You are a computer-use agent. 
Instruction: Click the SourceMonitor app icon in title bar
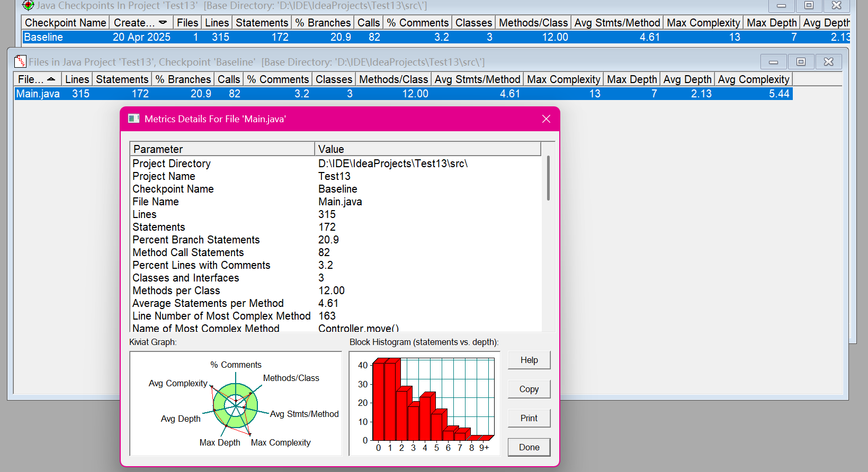tap(28, 5)
